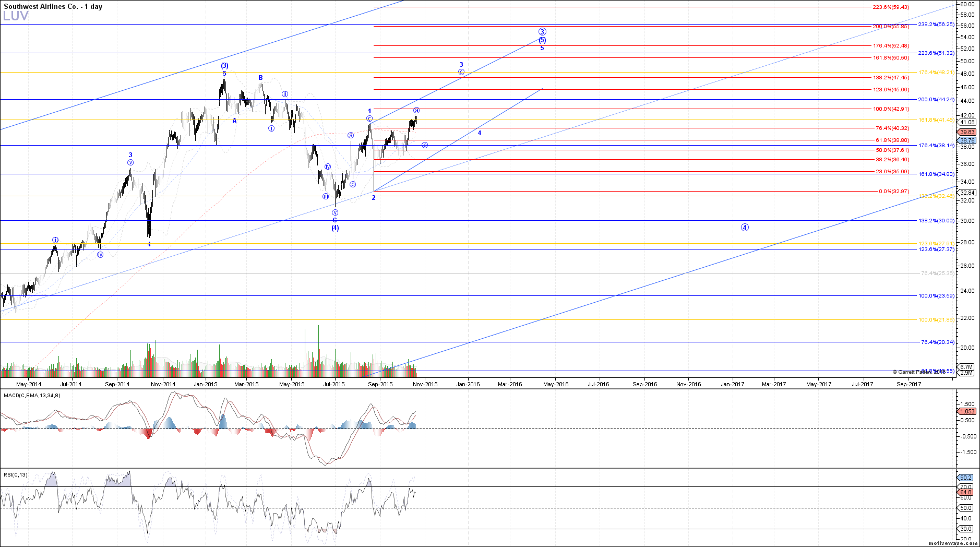Image resolution: width=980 pixels, height=547 pixels.
Task: Select Fibonacci label 61.8%(38.80)
Action: click(x=892, y=140)
